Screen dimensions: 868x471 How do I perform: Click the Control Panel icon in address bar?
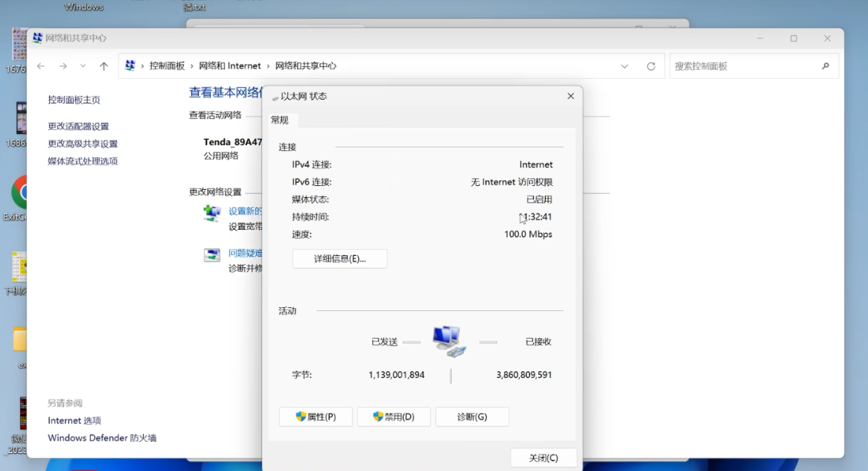[x=130, y=65]
